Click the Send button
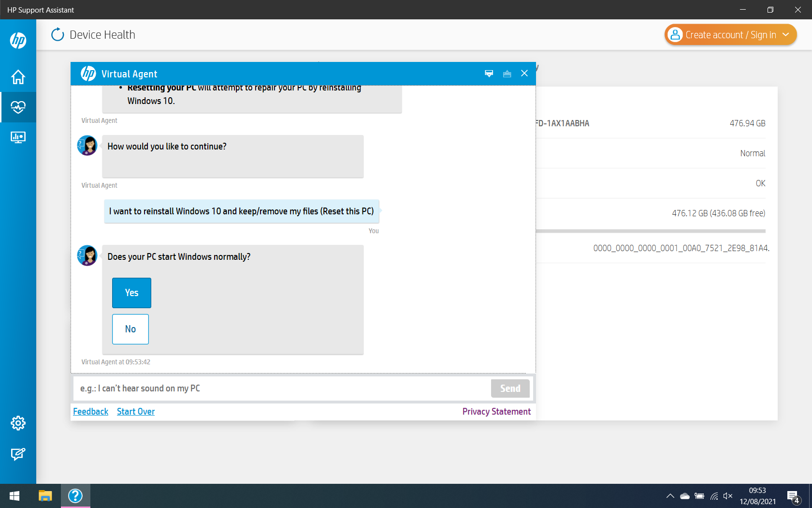 click(510, 388)
